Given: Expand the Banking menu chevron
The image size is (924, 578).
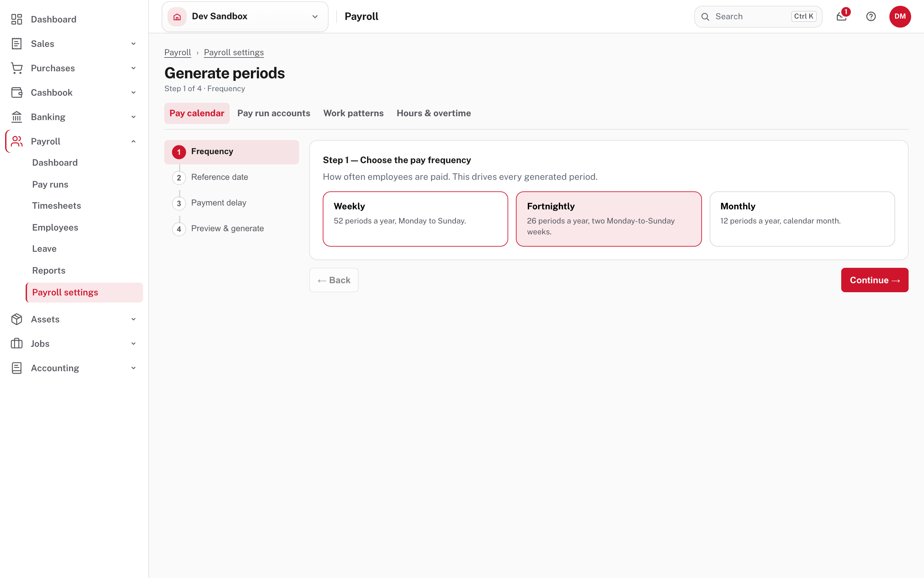Looking at the screenshot, I should pos(133,117).
